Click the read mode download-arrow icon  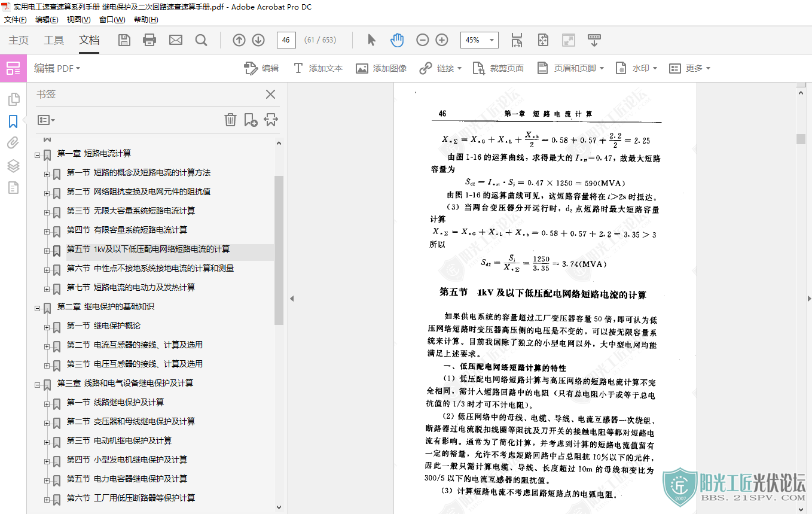click(594, 40)
